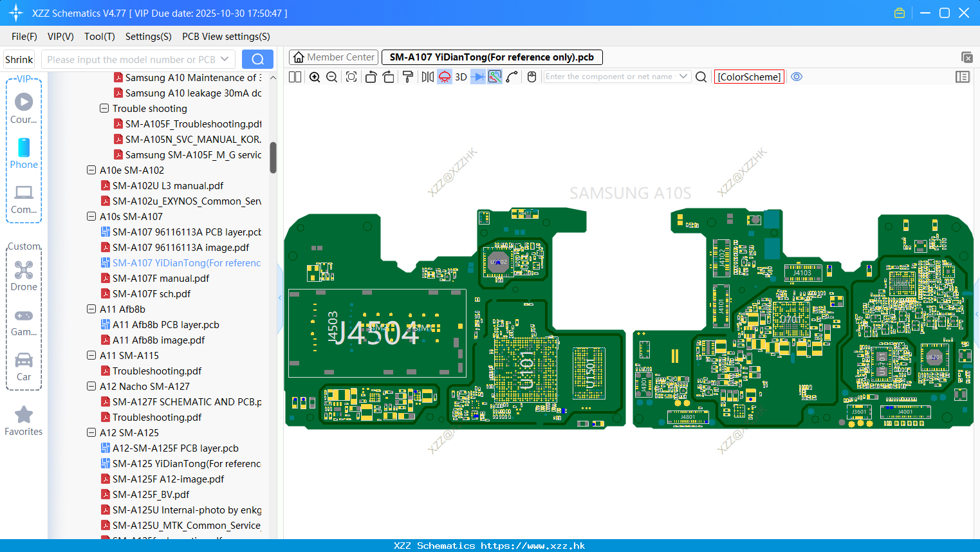Collapse the Trouble shooting folder

tap(104, 109)
